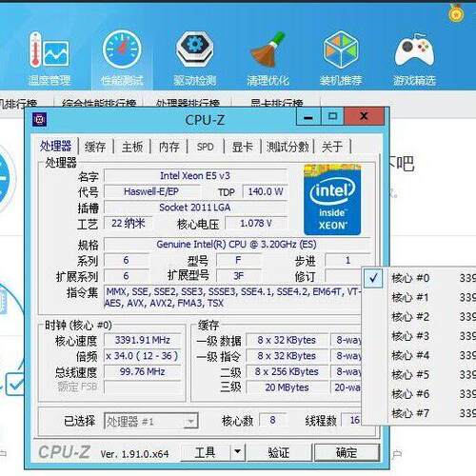Click the 8 x 32 KBytes 一级 数据 cache value
Image resolution: width=476 pixels, height=476 pixels.
(287, 340)
